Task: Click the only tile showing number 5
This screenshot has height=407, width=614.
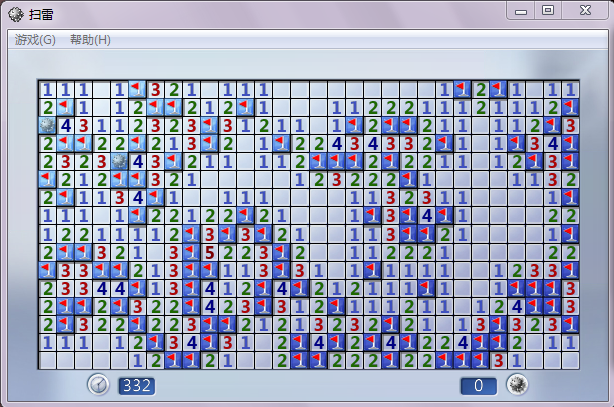Action: pyautogui.click(x=210, y=253)
